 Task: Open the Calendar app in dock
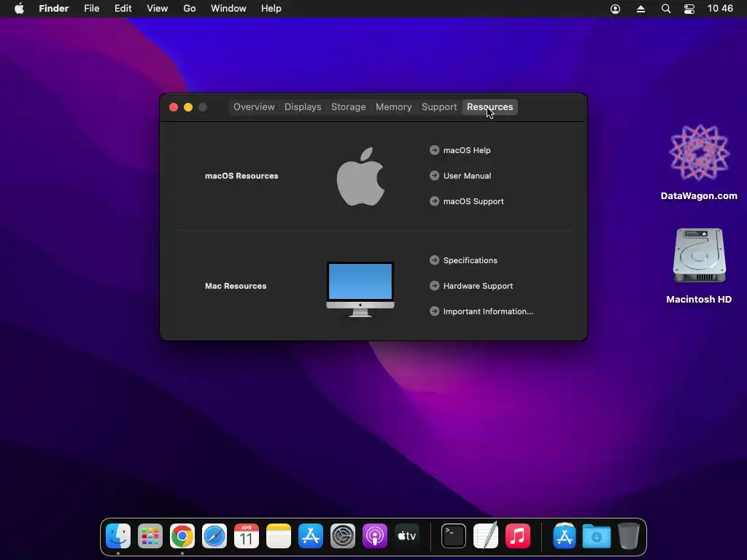(x=247, y=536)
